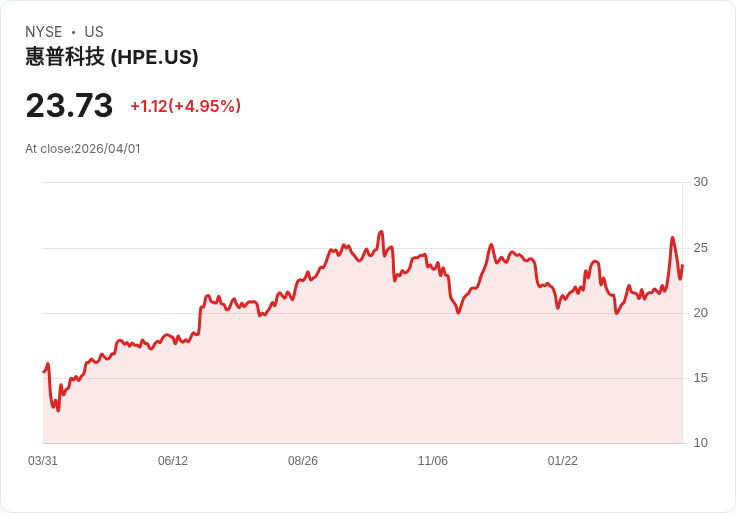Click the NYSE exchange label
736x513 pixels.
(43, 32)
